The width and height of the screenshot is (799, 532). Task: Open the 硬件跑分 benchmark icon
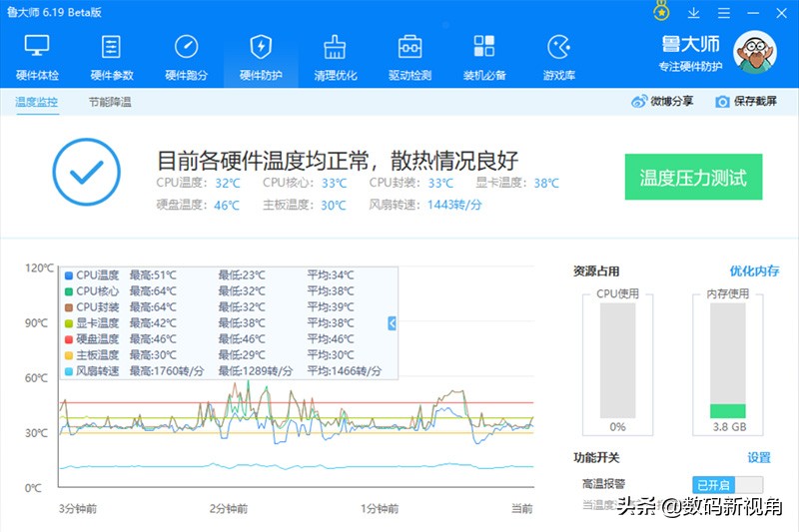(186, 46)
